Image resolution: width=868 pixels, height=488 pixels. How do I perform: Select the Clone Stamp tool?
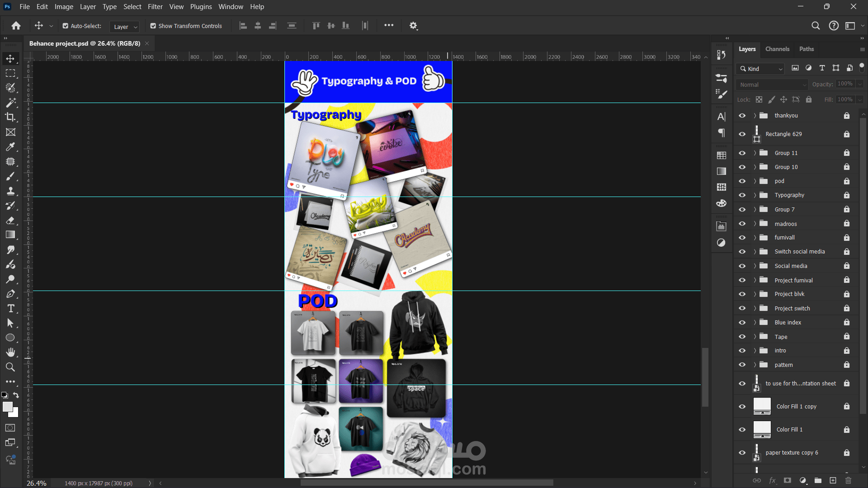[10, 191]
